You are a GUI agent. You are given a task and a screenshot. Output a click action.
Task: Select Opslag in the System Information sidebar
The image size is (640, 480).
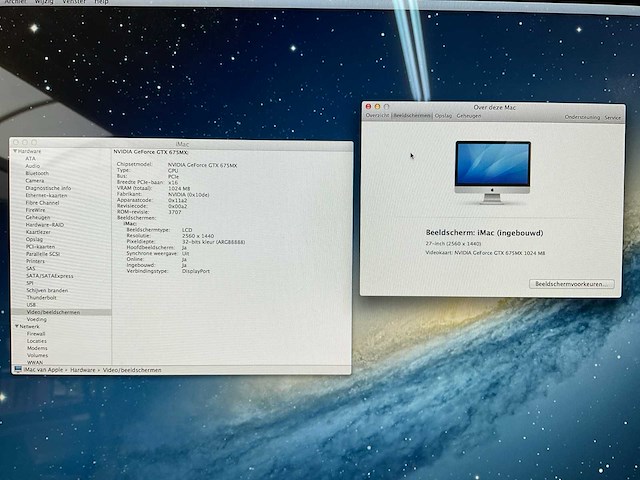pos(34,239)
